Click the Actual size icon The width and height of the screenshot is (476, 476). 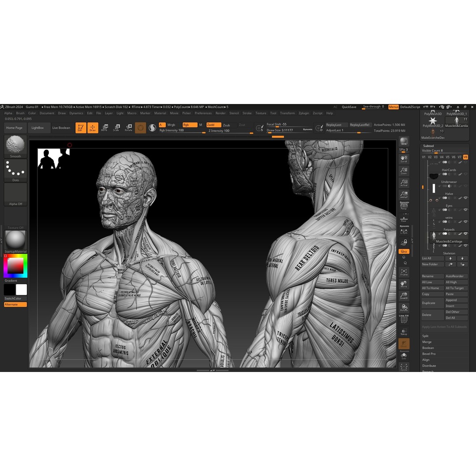(x=404, y=182)
